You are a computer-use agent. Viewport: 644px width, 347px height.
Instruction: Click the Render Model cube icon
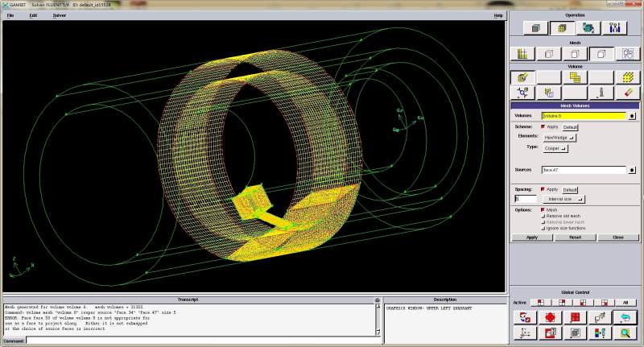pos(575,333)
